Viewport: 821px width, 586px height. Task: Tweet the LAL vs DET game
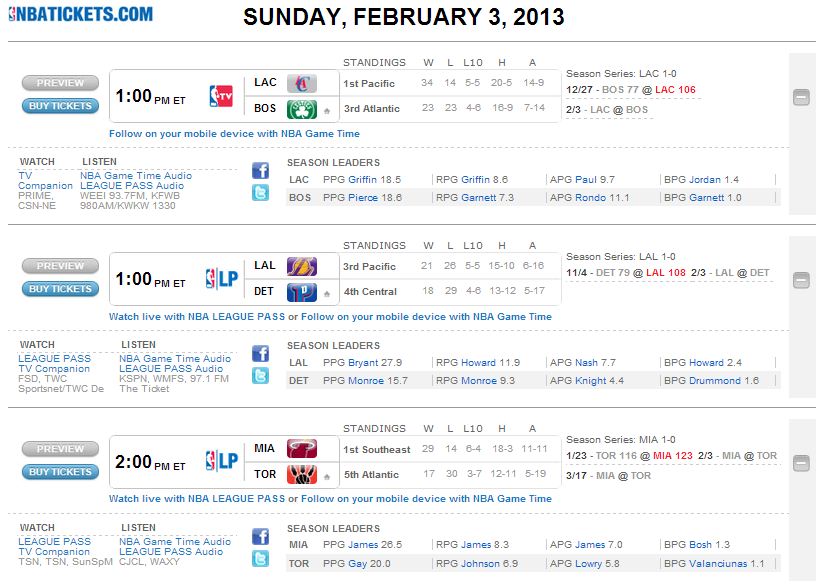[x=260, y=376]
